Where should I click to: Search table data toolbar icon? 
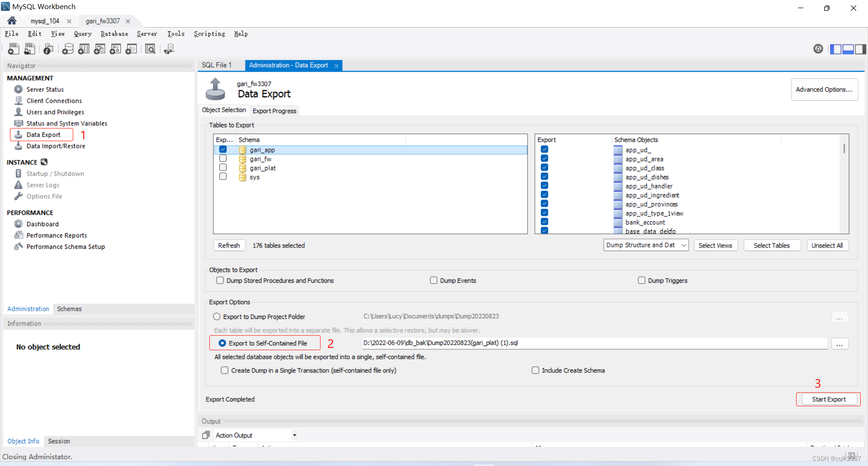pyautogui.click(x=150, y=49)
